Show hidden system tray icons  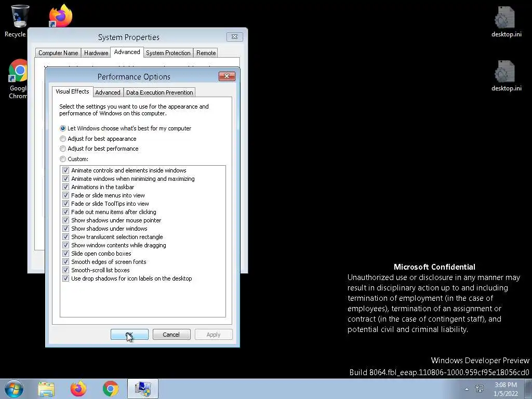click(467, 389)
